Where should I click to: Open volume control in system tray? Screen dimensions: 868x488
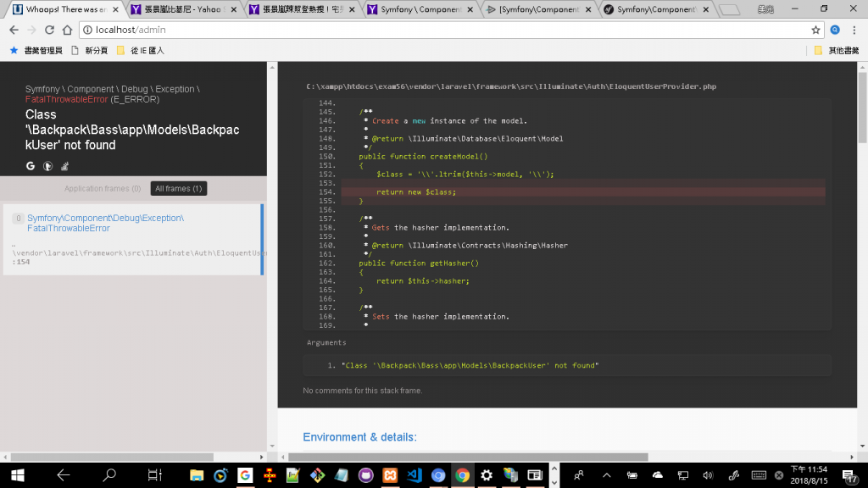708,475
